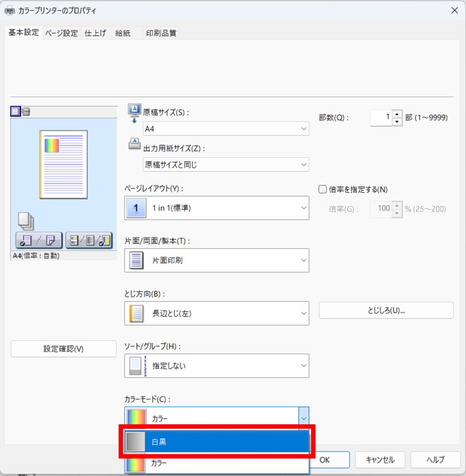The height and width of the screenshot is (476, 466).
Task: Expand the ページレイアウト 1 in 1 dropdown
Action: coord(217,208)
